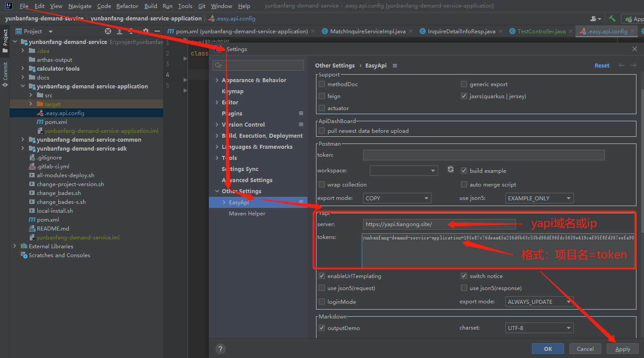This screenshot has width=644, height=358.
Task: Close the MatchInquireServiceImpl.java tab
Action: pos(410,31)
